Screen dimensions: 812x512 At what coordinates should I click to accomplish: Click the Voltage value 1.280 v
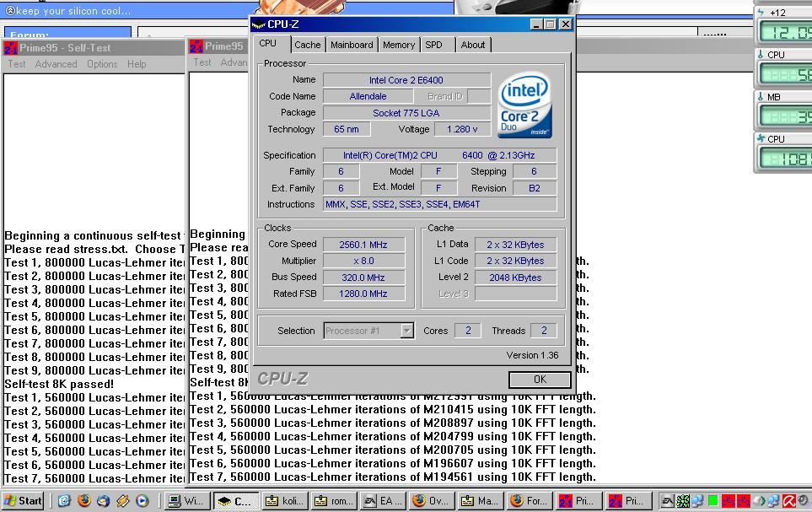(x=462, y=129)
